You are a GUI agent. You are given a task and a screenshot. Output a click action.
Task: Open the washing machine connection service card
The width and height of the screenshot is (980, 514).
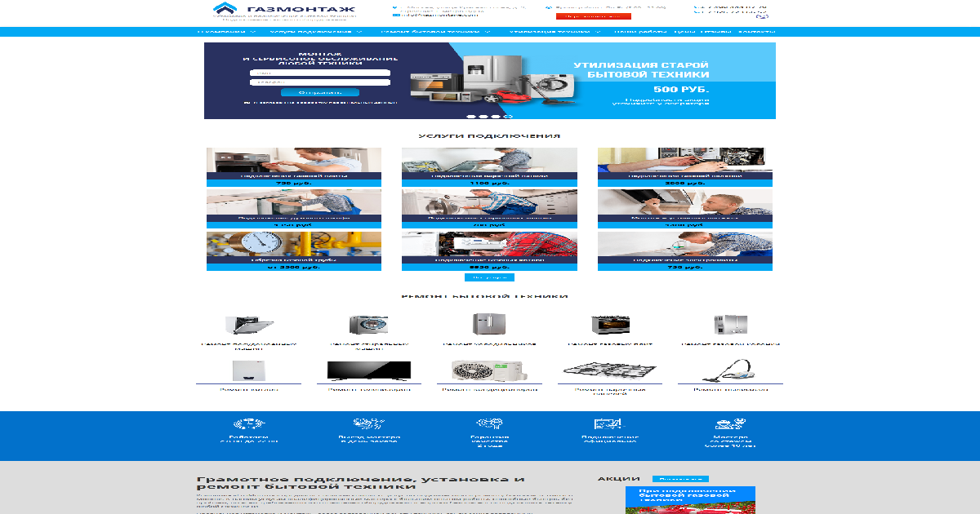click(489, 209)
